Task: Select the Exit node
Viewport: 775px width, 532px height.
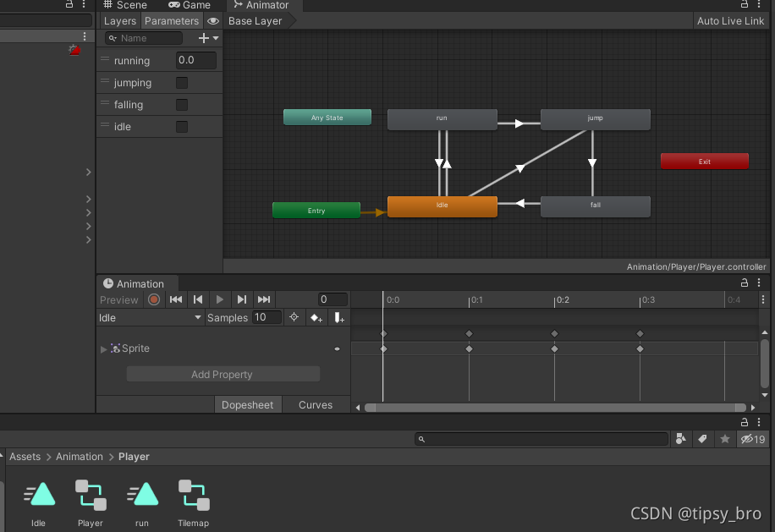Action: click(704, 161)
